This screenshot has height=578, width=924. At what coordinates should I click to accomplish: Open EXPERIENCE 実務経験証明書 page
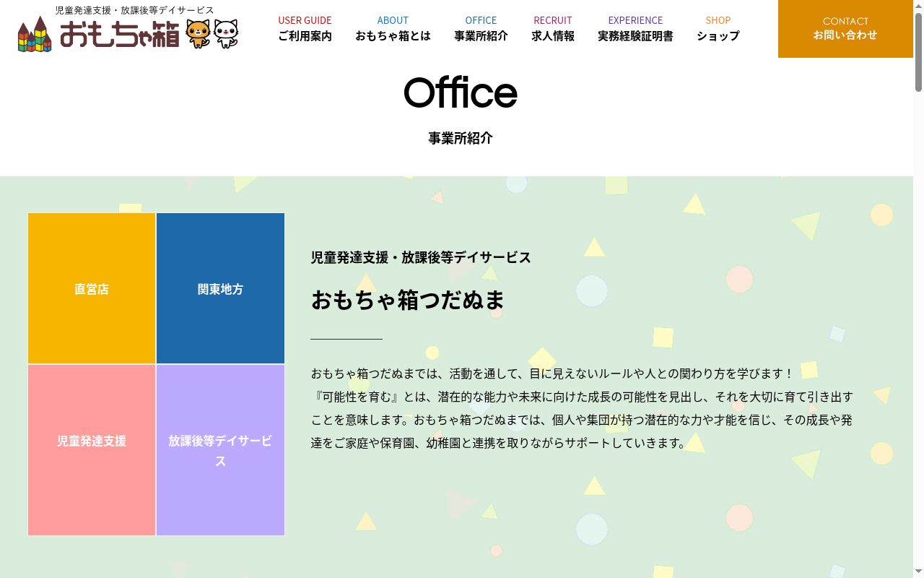coord(635,29)
